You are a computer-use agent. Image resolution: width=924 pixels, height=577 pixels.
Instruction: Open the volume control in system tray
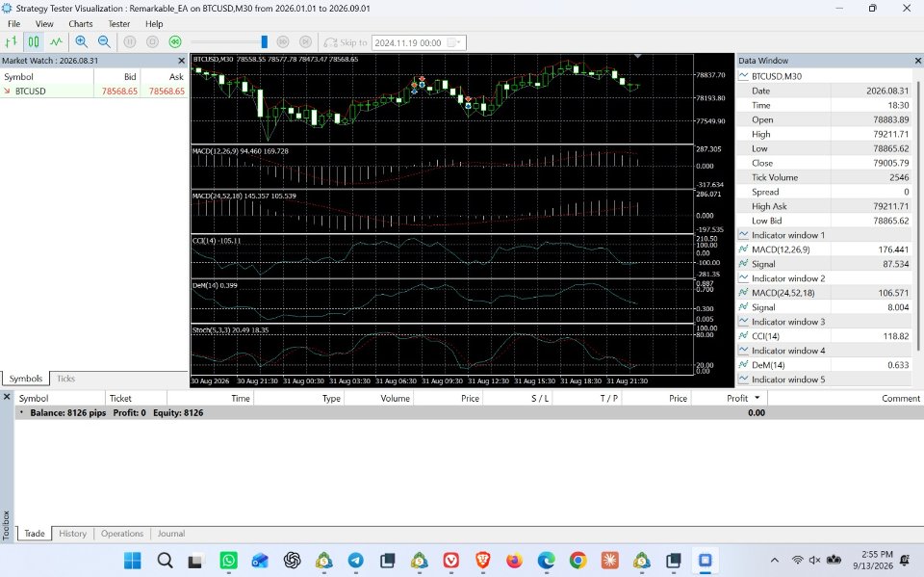coord(815,560)
